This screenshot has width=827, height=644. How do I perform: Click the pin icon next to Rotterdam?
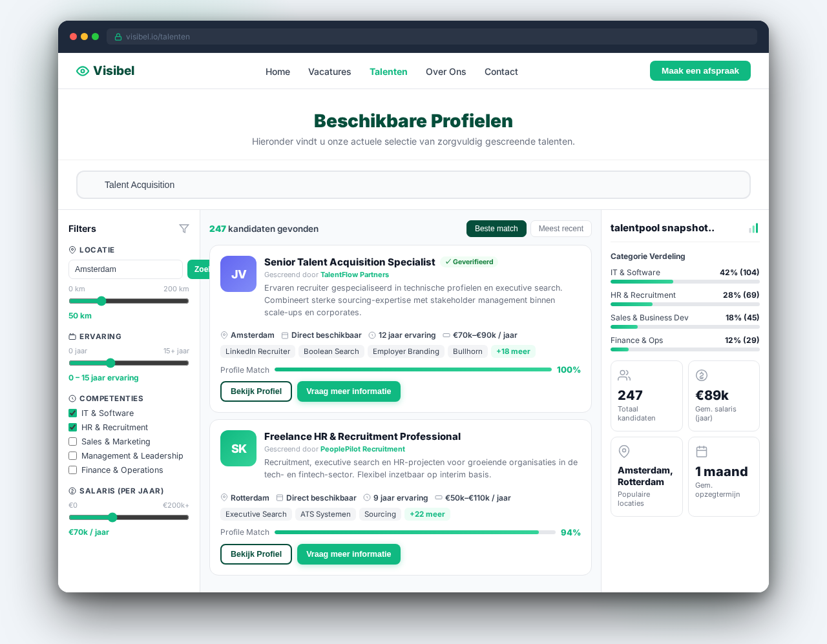[224, 498]
